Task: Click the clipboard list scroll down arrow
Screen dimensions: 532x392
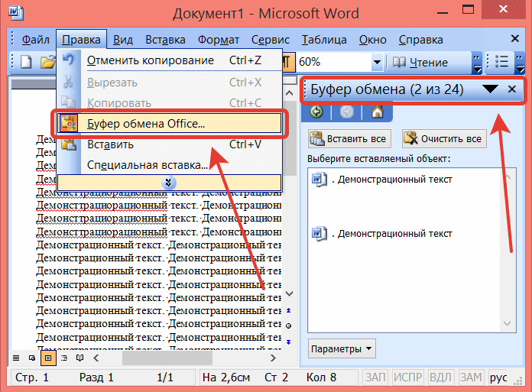Action: pos(507,323)
